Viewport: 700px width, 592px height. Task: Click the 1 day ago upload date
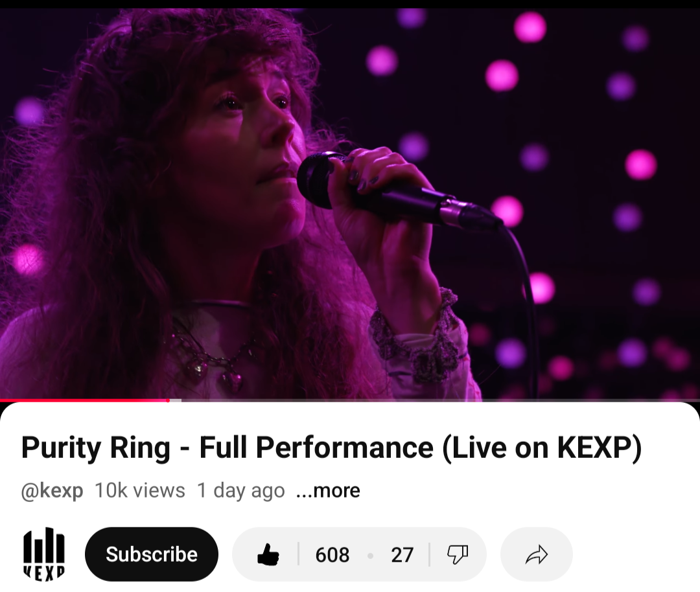(x=241, y=491)
